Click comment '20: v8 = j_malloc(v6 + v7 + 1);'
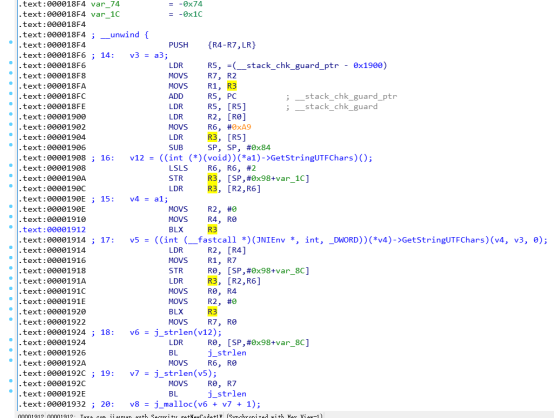This screenshot has height=418, width=554. coord(176,404)
